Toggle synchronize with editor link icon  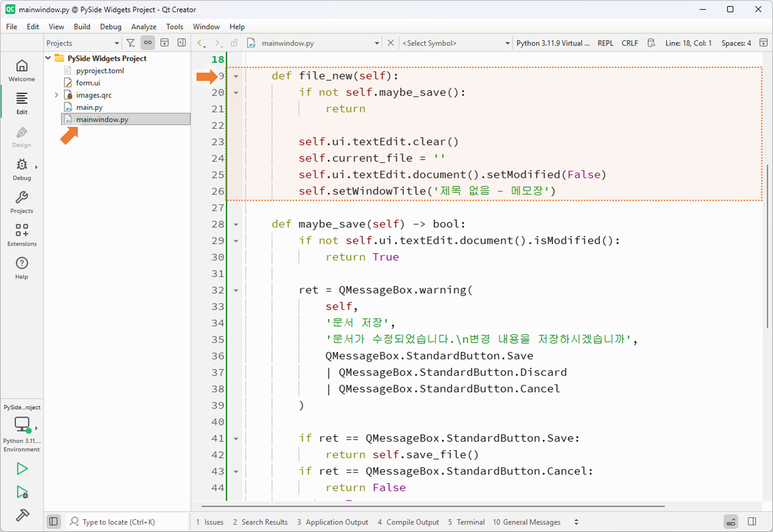coord(148,43)
